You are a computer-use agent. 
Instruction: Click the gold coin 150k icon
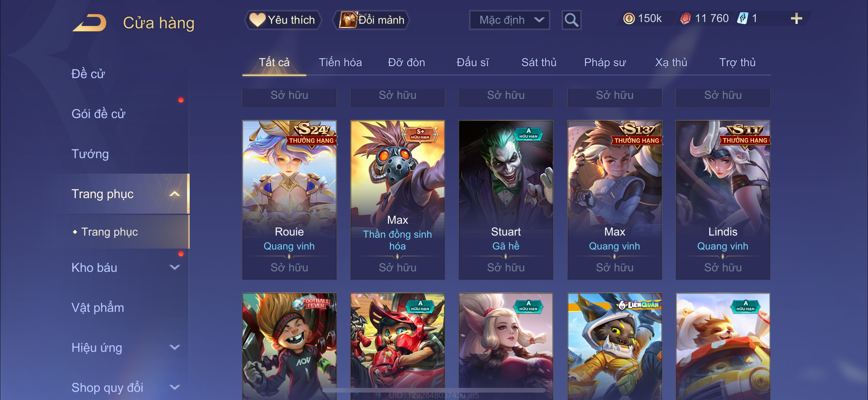click(629, 19)
